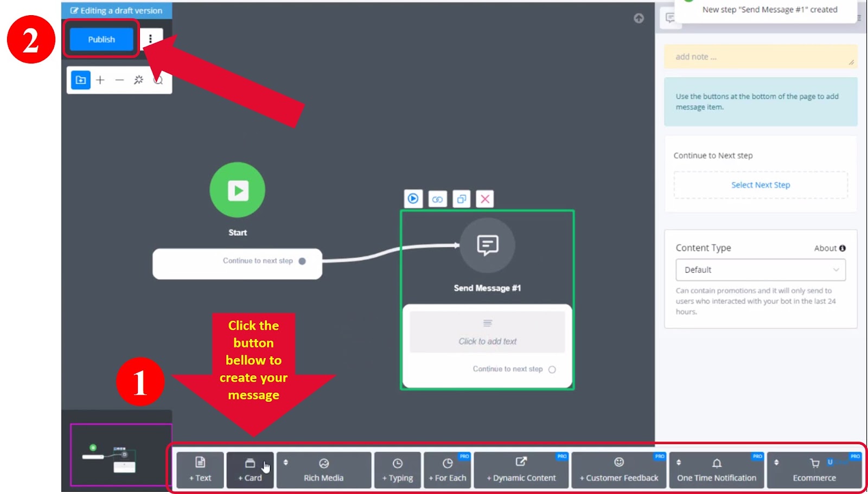Click the duplicate icon above Send Message #1
The height and width of the screenshot is (494, 868).
(461, 199)
